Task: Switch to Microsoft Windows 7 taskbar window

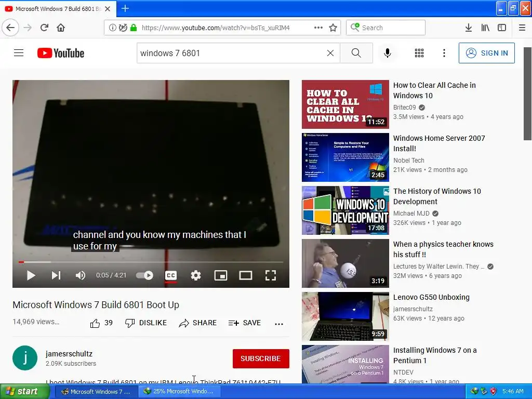Action: [96, 392]
